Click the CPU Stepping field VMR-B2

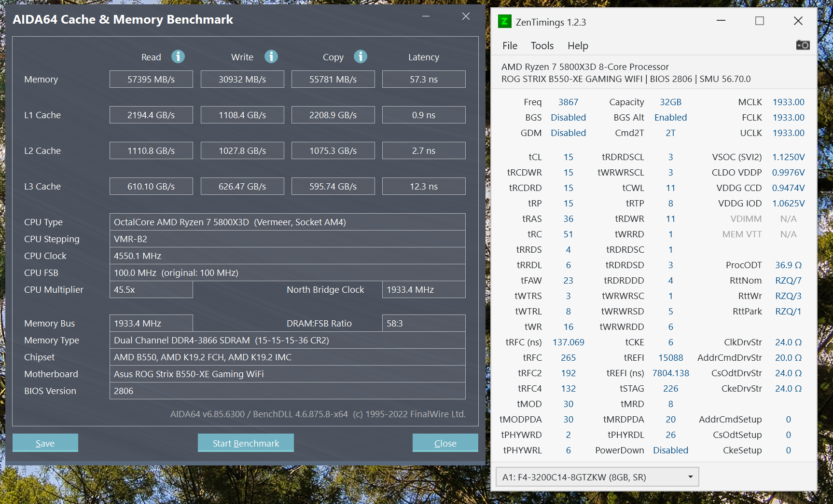click(x=288, y=239)
